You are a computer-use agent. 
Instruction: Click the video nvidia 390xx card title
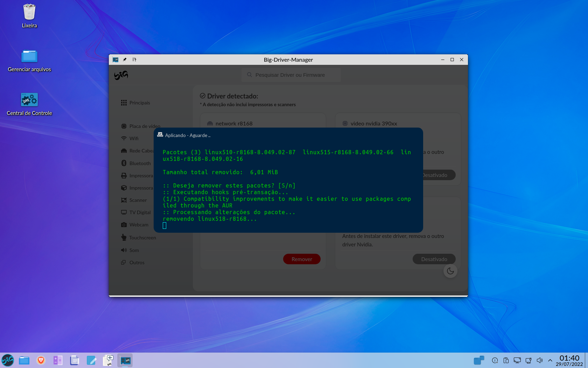click(374, 123)
